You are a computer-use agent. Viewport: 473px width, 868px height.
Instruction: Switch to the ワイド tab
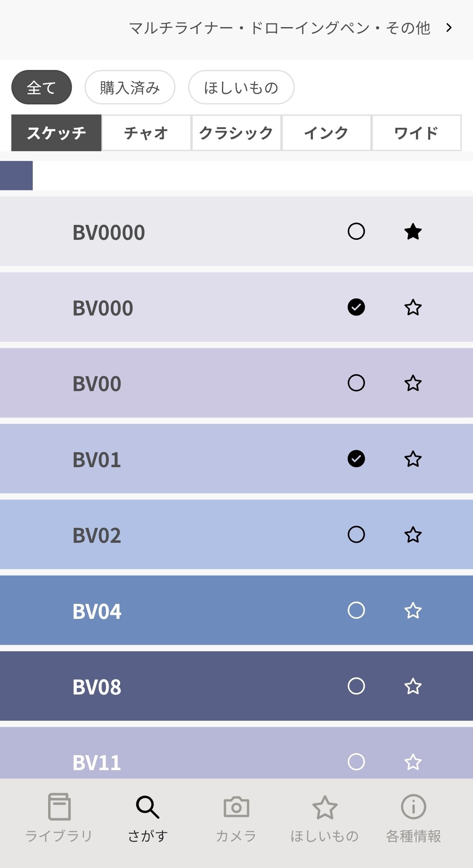click(416, 133)
